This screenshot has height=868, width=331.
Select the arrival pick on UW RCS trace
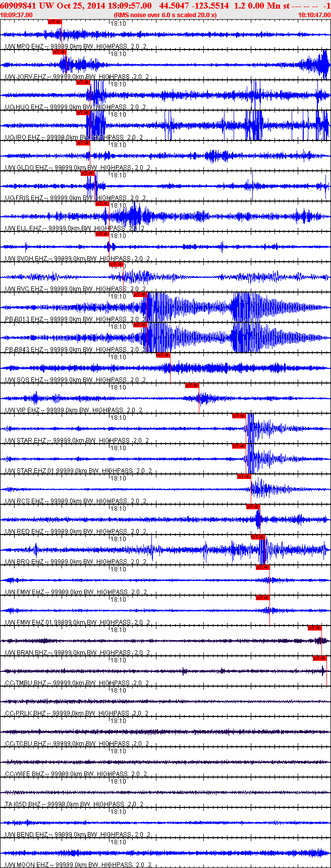click(x=244, y=476)
